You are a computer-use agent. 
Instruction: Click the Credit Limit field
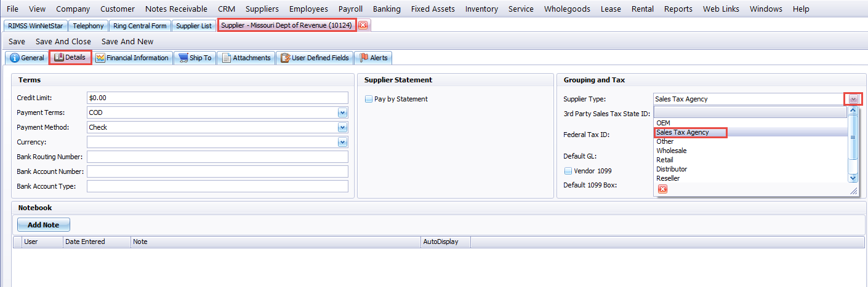[218, 98]
